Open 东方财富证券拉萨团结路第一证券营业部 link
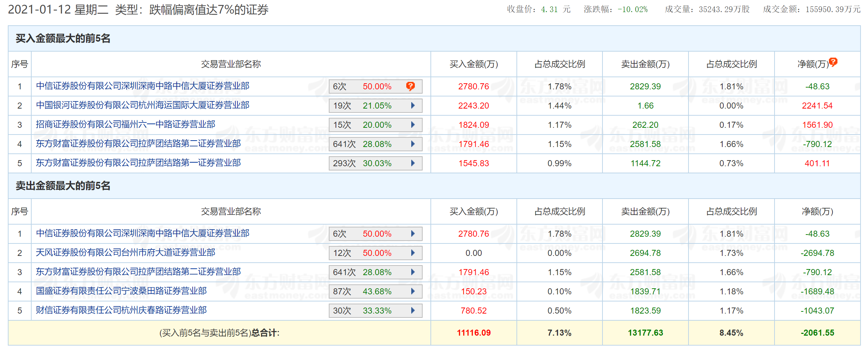The width and height of the screenshot is (868, 352). 138,163
